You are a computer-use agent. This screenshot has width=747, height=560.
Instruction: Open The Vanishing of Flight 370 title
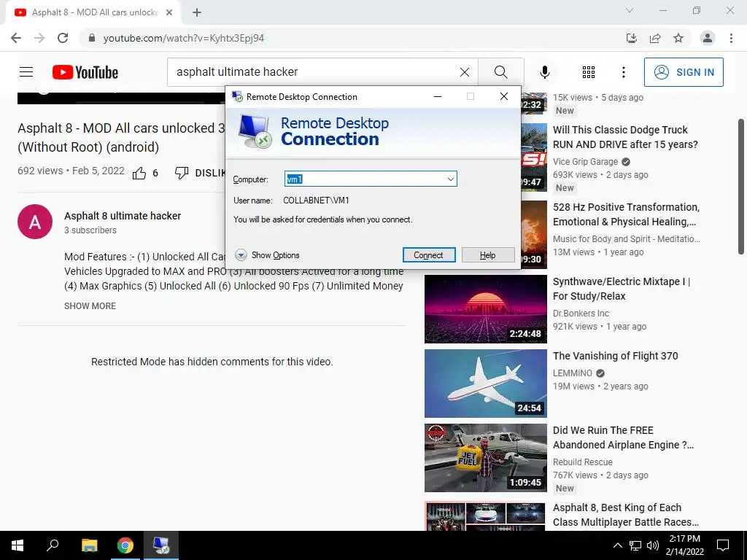[x=615, y=356]
